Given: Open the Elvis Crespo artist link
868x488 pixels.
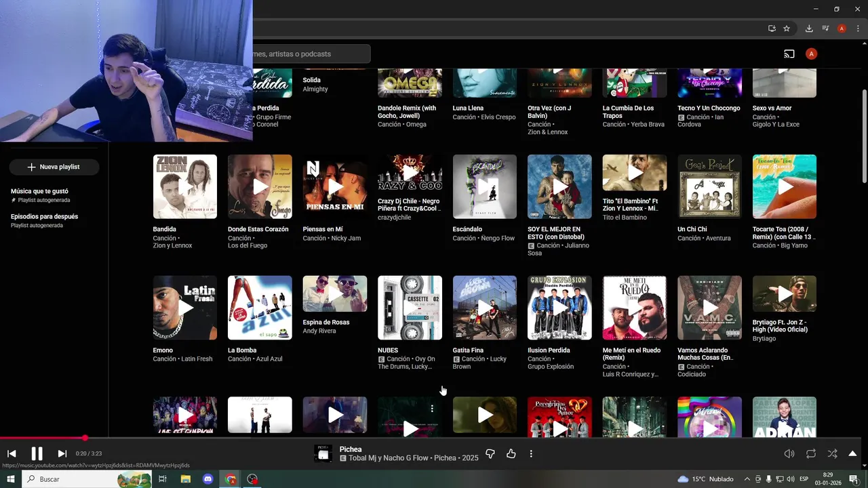Looking at the screenshot, I should coord(498,117).
